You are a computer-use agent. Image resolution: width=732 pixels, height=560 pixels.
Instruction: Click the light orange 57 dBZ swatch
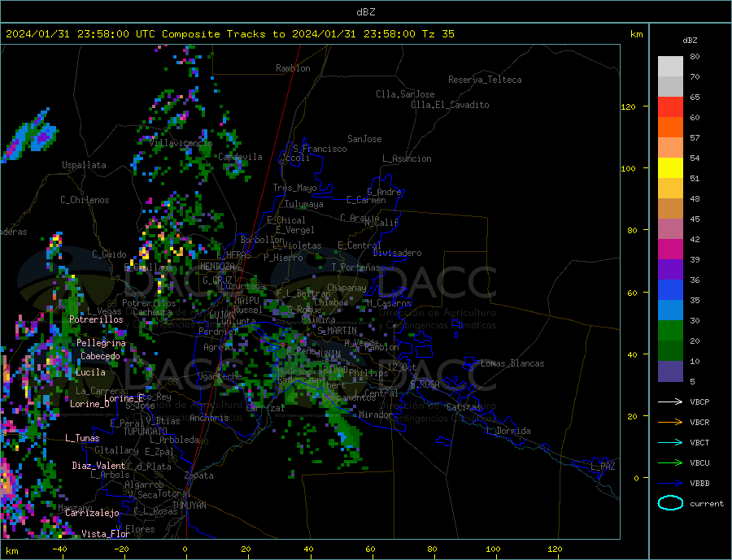(670, 147)
